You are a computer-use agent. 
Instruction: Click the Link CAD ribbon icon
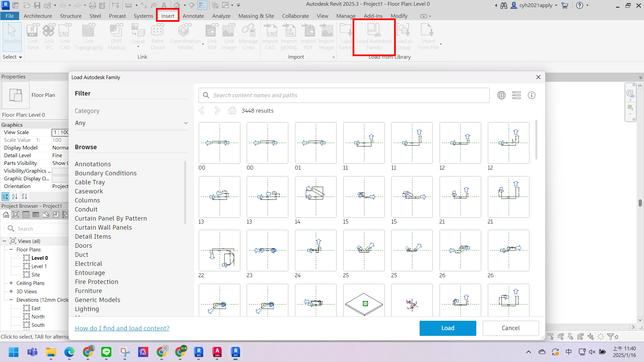pos(65,37)
